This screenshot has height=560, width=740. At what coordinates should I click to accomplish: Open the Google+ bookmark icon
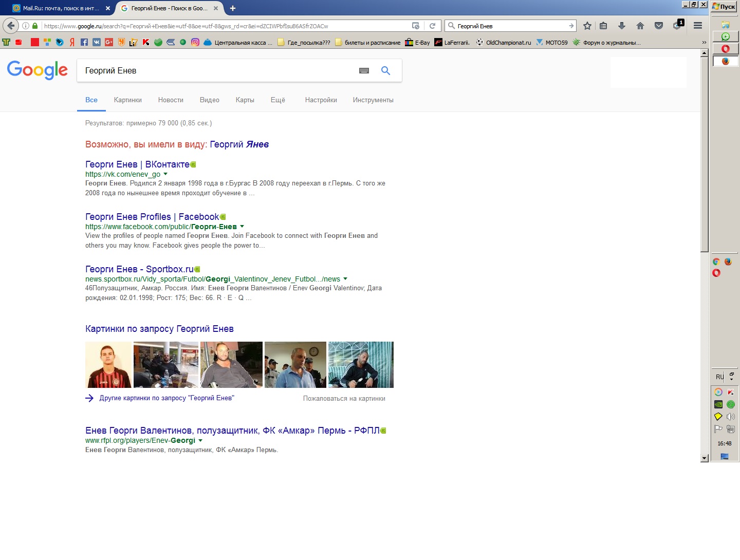click(109, 42)
